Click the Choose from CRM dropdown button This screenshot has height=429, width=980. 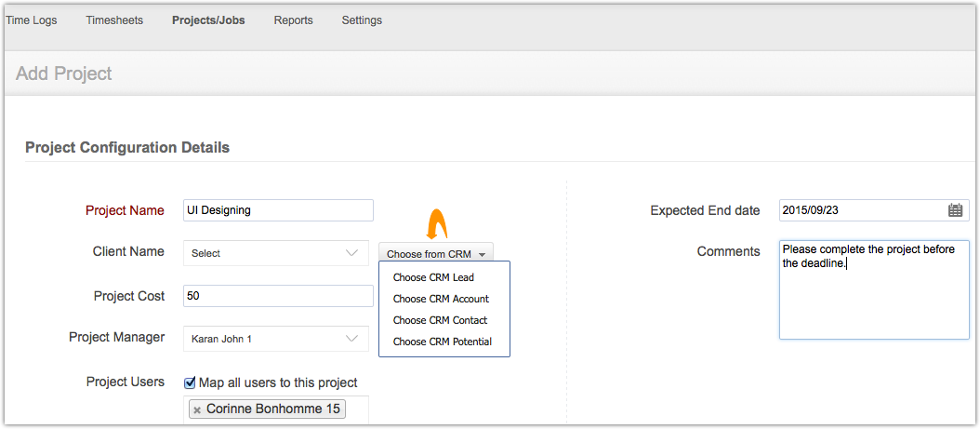tap(435, 254)
